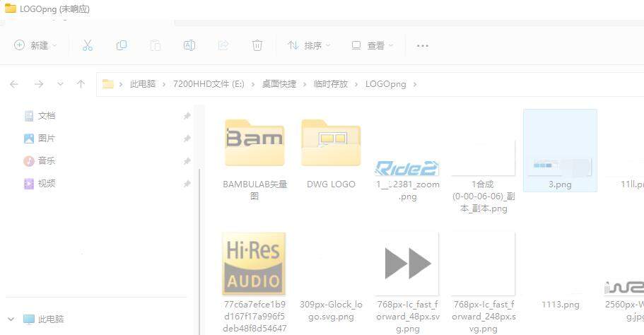Viewport: 644px width, 335px height.
Task: Open the 新建 new item dropdown
Action: click(35, 45)
